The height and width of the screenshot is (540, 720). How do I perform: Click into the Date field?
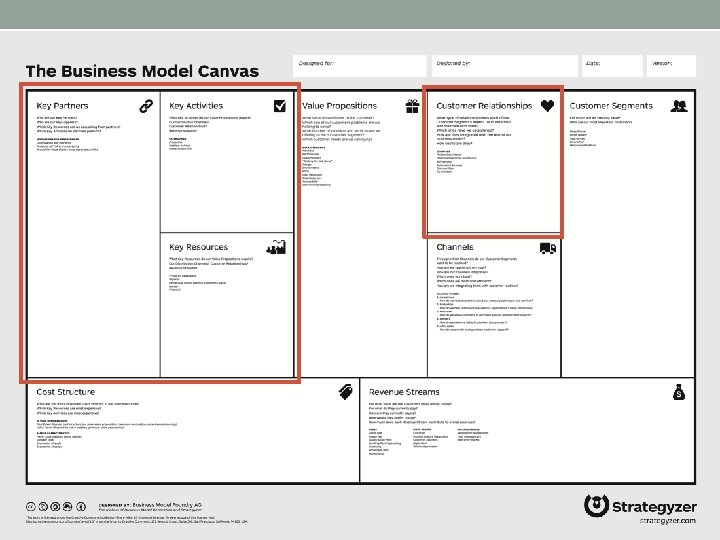click(x=612, y=66)
